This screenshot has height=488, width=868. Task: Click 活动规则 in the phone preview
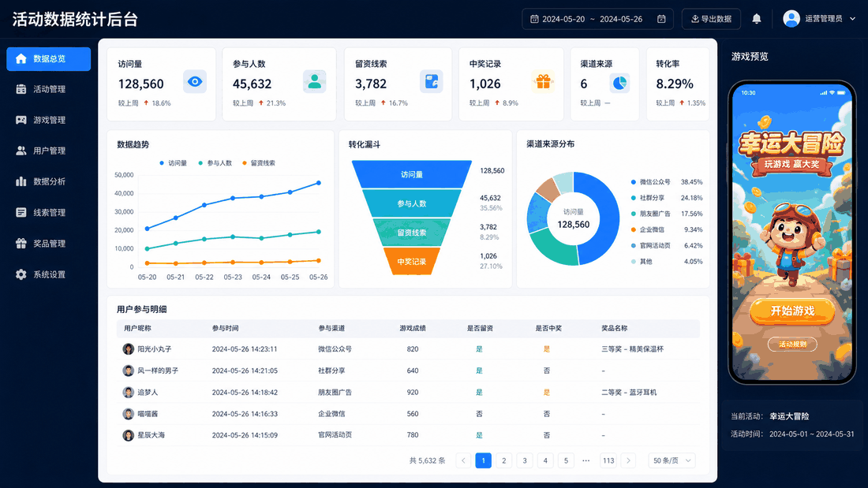[792, 345]
